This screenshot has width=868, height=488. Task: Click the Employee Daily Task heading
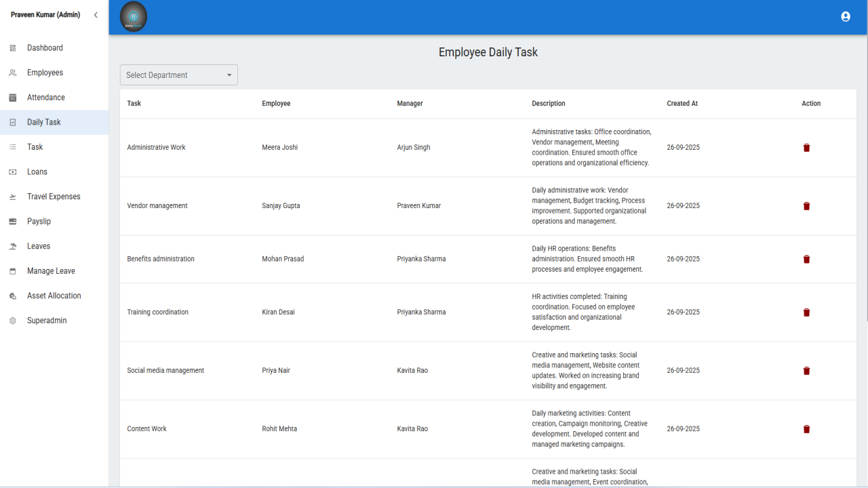(488, 52)
